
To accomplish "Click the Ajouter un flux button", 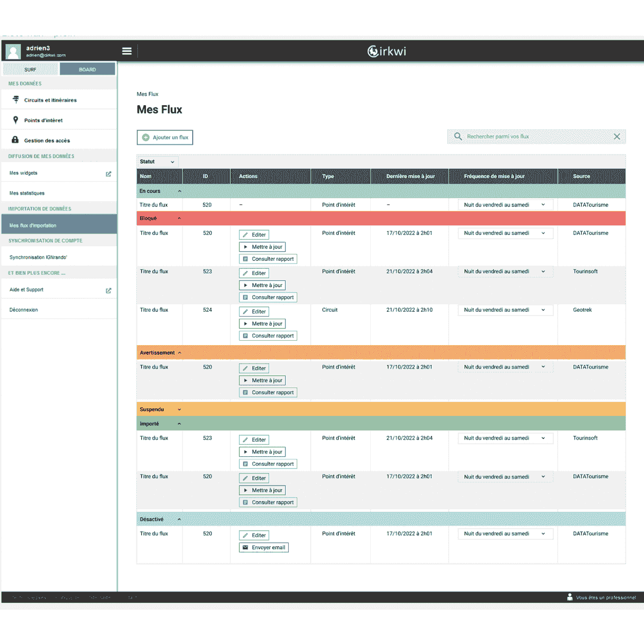I will tap(165, 137).
